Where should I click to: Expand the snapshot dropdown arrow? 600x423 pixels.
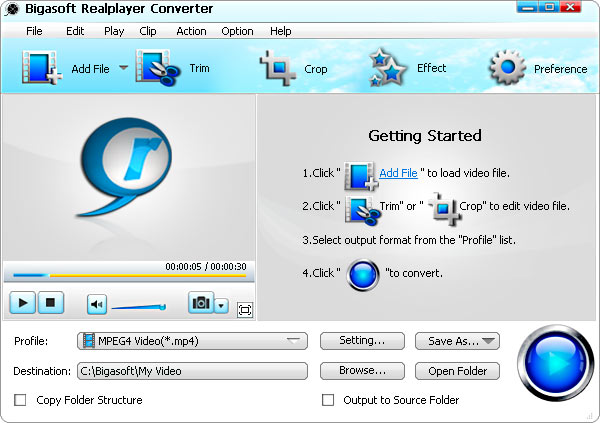[221, 306]
